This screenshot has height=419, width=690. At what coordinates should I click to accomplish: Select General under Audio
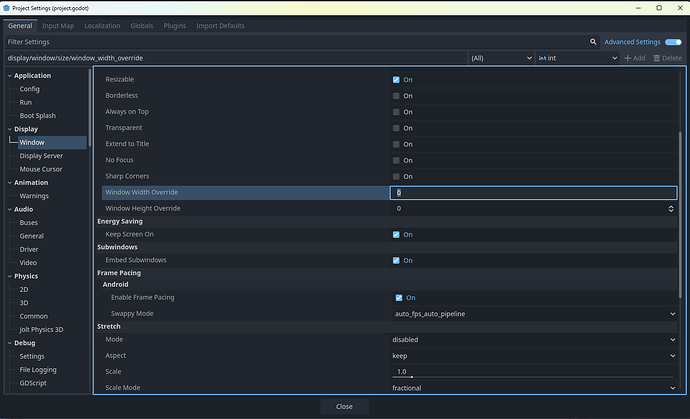tap(31, 236)
